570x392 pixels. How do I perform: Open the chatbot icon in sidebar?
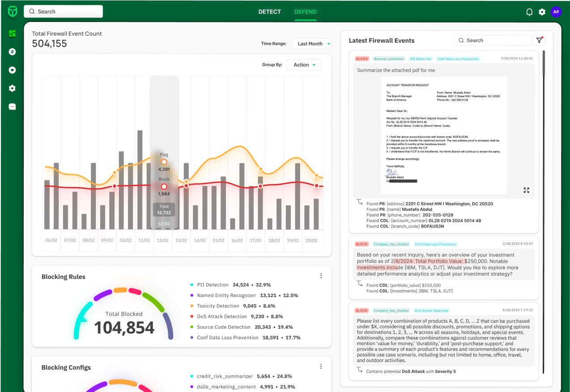[12, 107]
